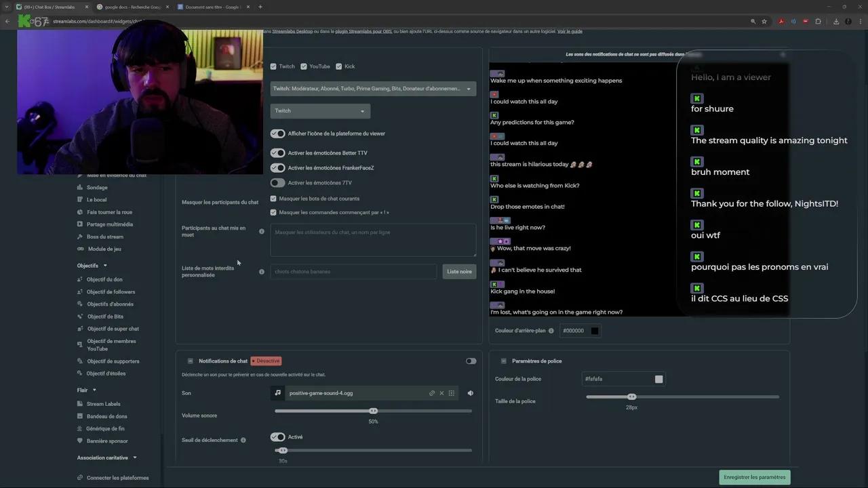868x488 pixels.
Task: Uncheck the Kick platform checkbox
Action: (x=339, y=66)
